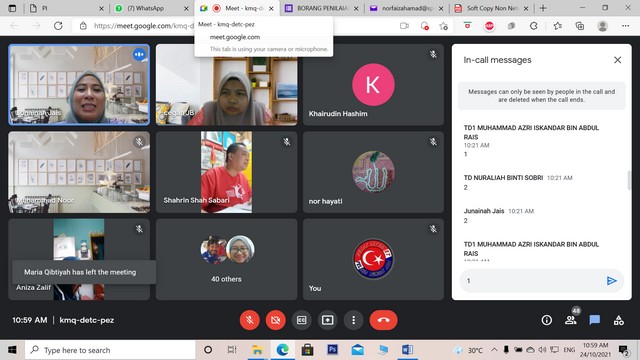Open the Activities shapes icon

(x=619, y=320)
